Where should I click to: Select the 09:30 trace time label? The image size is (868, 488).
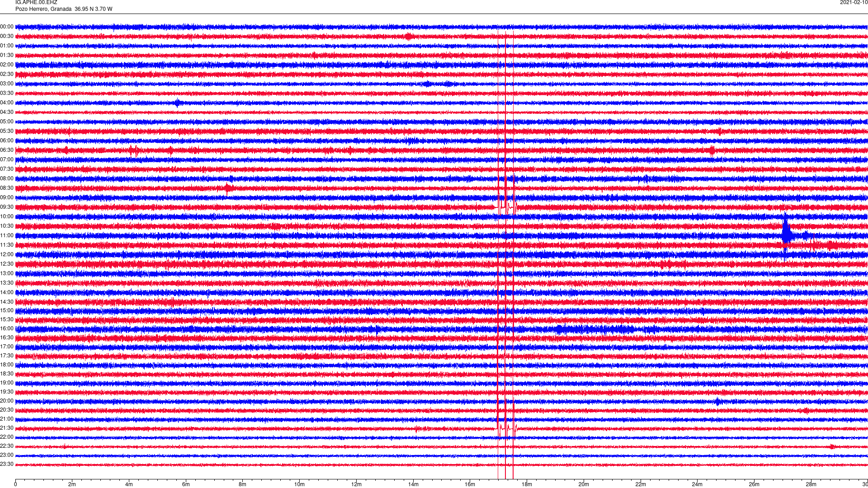[x=7, y=207]
